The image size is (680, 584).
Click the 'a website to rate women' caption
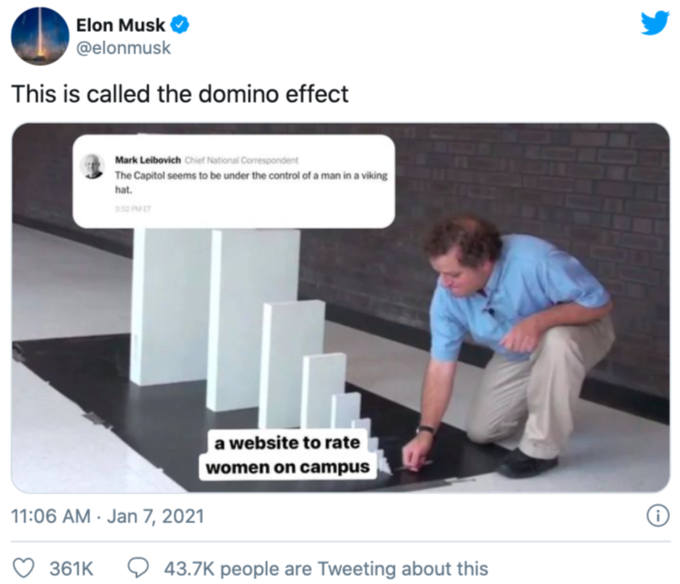[288, 455]
